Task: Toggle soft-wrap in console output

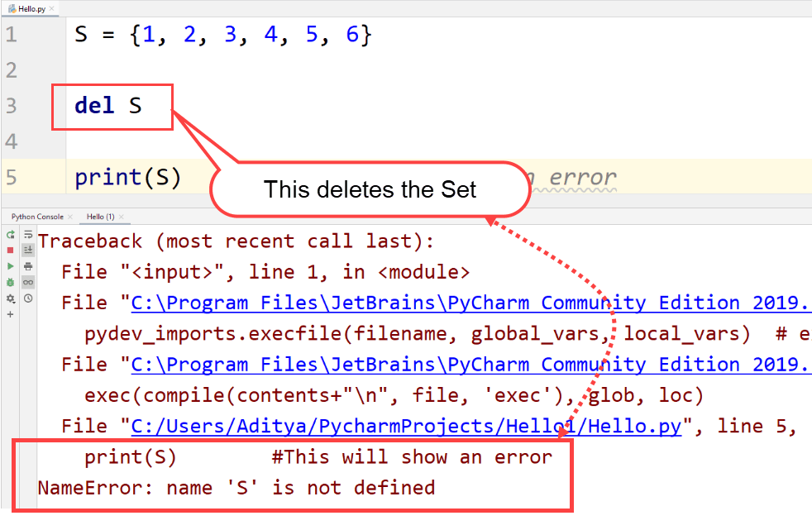Action: (x=28, y=235)
